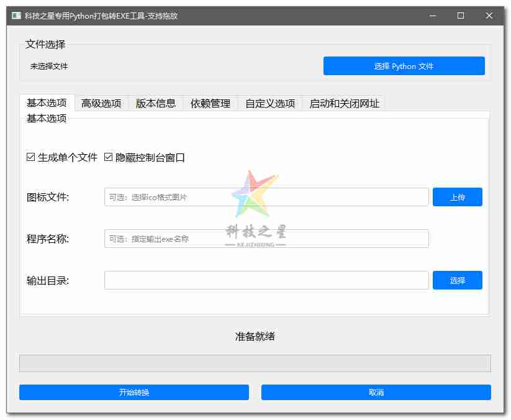This screenshot has width=511, height=420.
Task: Start conversion with the 开始转换 button
Action: pyautogui.click(x=133, y=392)
